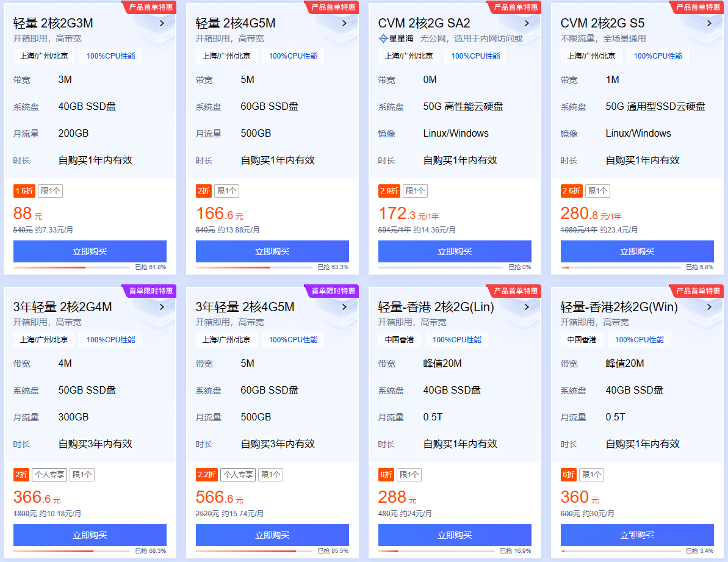Viewport: 728px width, 562px height.
Task: Click the 100%CPU性能 tag on 轻量 2核4G5M
Action: pyautogui.click(x=292, y=56)
